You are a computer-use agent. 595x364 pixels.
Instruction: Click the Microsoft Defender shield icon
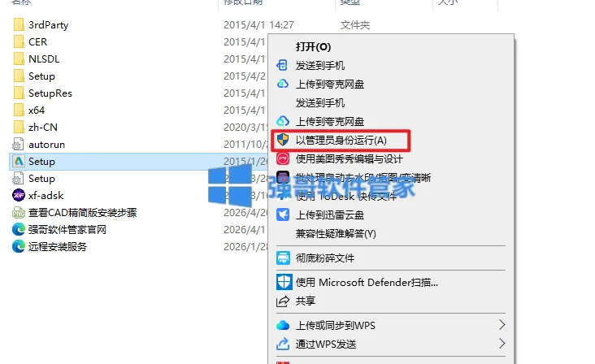click(x=284, y=282)
